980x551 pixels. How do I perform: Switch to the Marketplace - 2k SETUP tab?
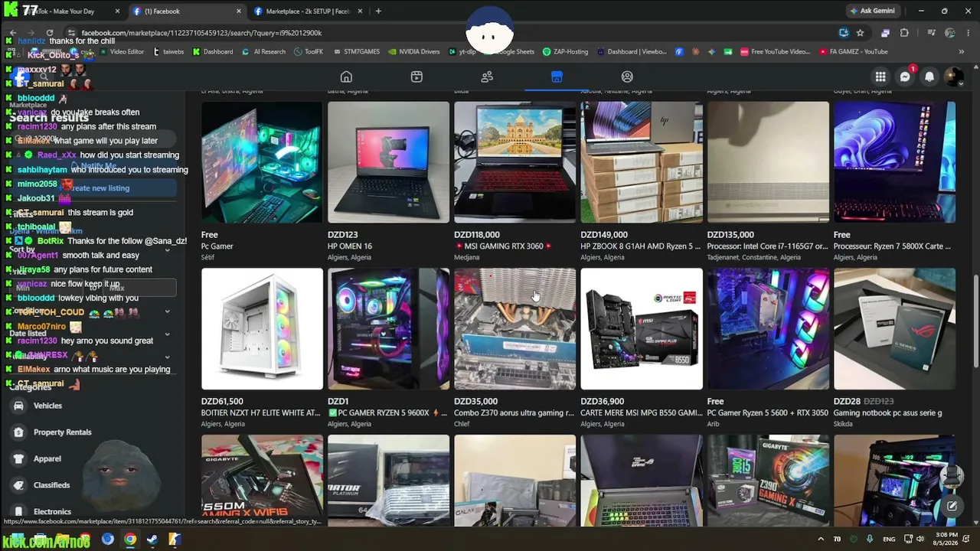[x=309, y=11]
